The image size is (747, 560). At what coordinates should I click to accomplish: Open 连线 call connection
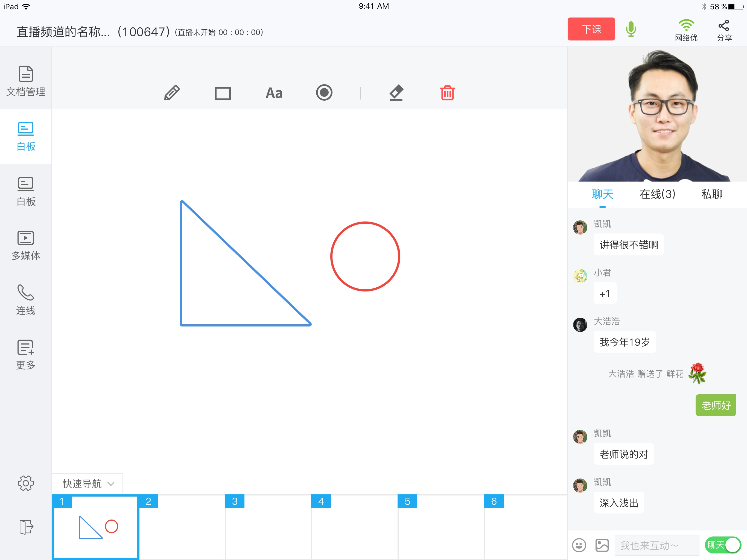pos(26,300)
